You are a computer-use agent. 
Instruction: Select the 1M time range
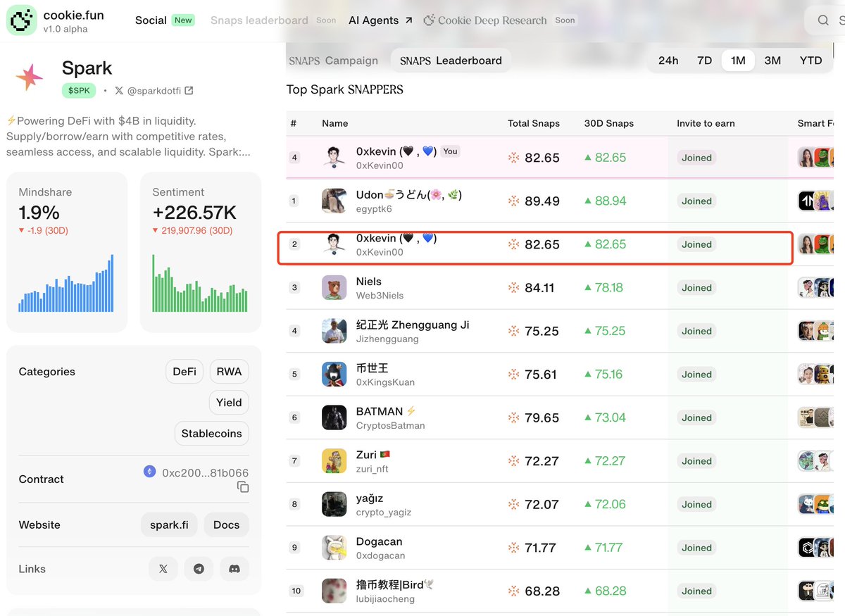click(x=738, y=61)
